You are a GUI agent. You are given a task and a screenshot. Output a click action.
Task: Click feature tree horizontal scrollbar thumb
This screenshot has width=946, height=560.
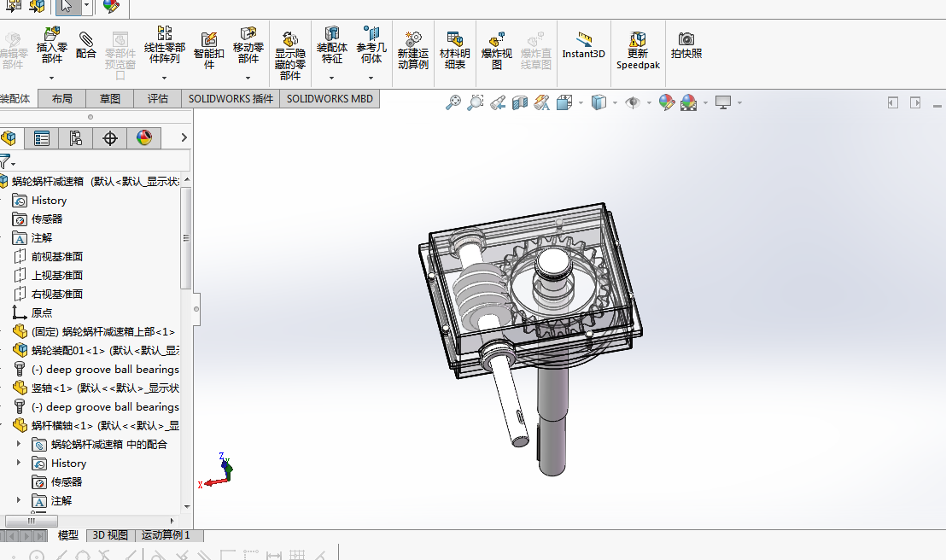click(32, 521)
